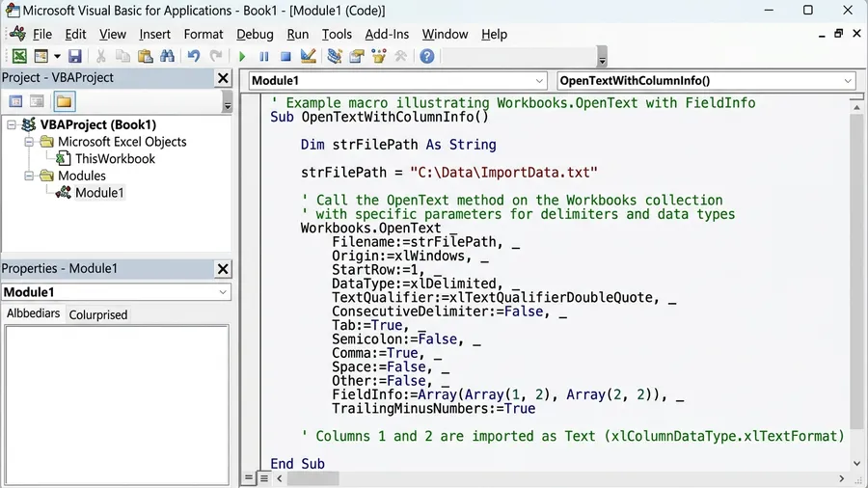Open the Debug menu
Screen dimensions: 868x488
[255, 35]
